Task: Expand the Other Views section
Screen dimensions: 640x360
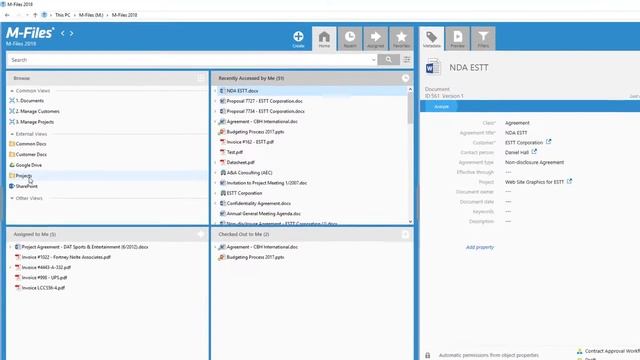Action: coord(12,198)
